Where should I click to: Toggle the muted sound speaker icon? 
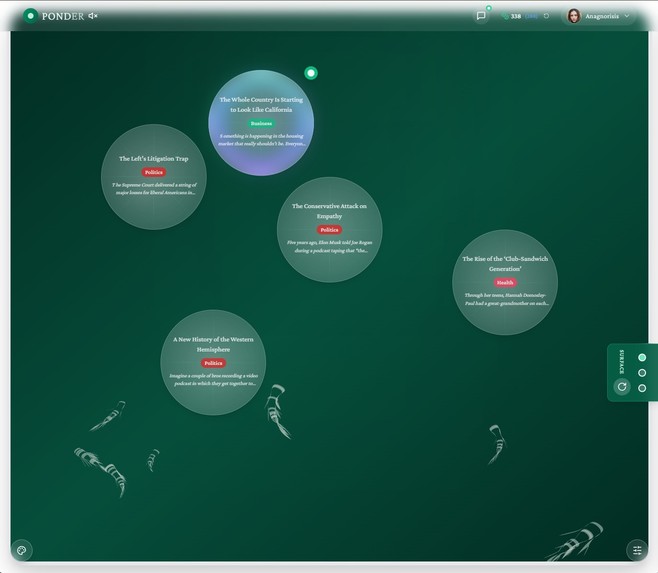[x=93, y=16]
